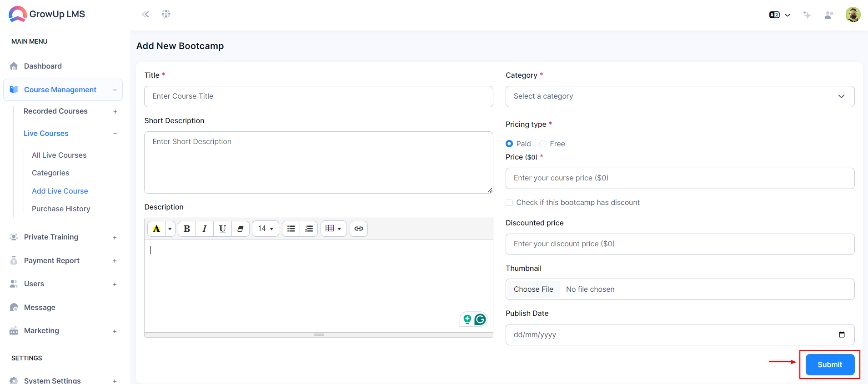Image resolution: width=868 pixels, height=384 pixels.
Task: Open the font size 14 dropdown
Action: 266,229
